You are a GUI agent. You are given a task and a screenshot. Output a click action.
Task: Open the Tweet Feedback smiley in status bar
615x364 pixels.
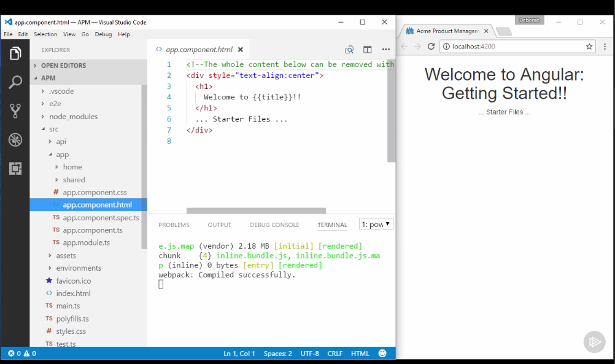click(x=382, y=354)
